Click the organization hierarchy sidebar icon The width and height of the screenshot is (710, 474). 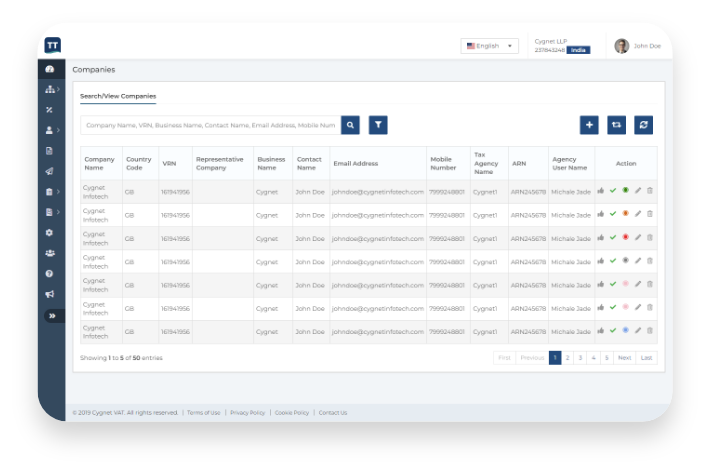50,89
